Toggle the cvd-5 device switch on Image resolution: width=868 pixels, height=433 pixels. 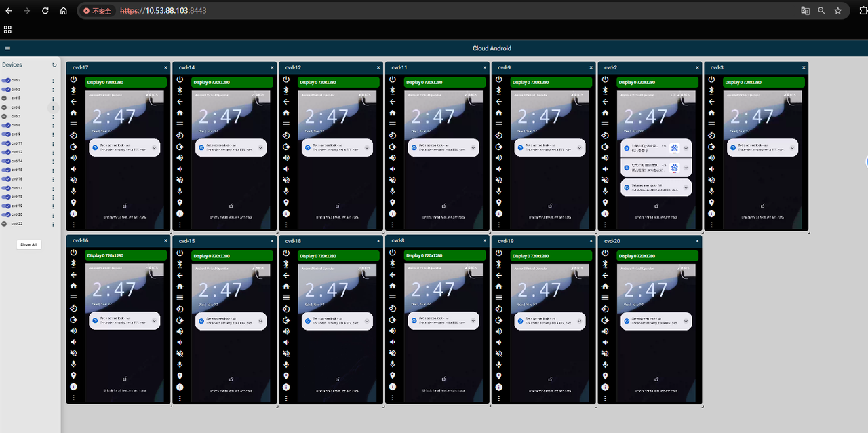coord(6,98)
